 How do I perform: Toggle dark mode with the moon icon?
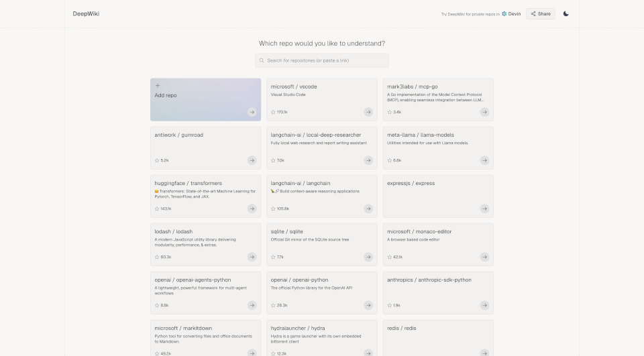point(566,13)
